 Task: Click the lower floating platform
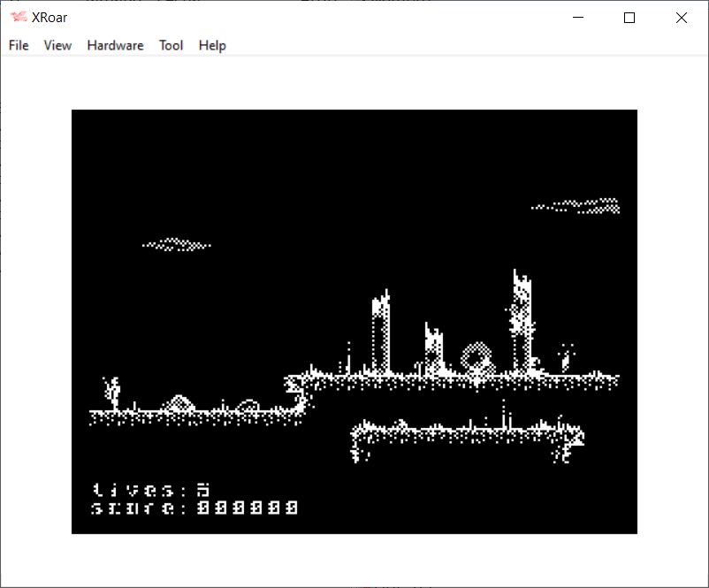point(467,433)
